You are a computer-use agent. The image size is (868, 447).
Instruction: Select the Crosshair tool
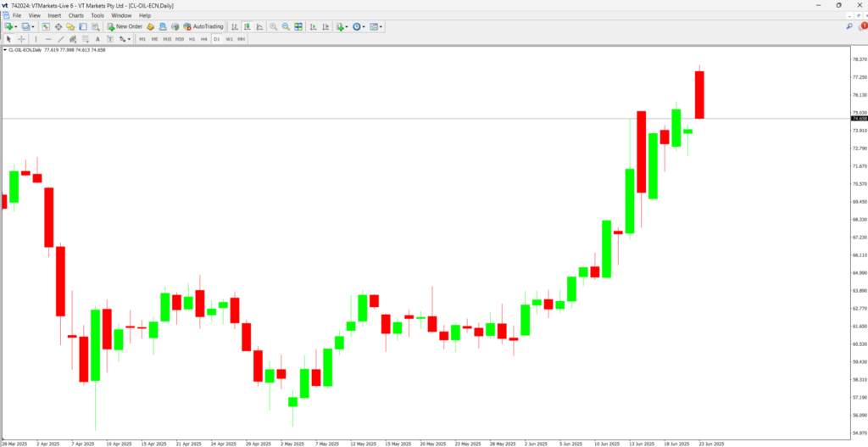click(21, 39)
